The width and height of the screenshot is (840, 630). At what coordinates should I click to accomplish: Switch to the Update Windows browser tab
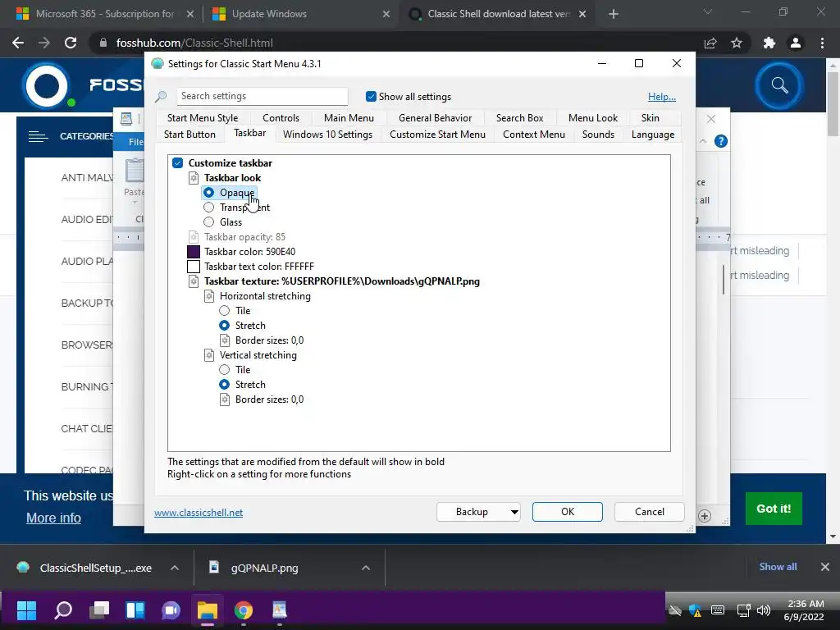[x=269, y=14]
